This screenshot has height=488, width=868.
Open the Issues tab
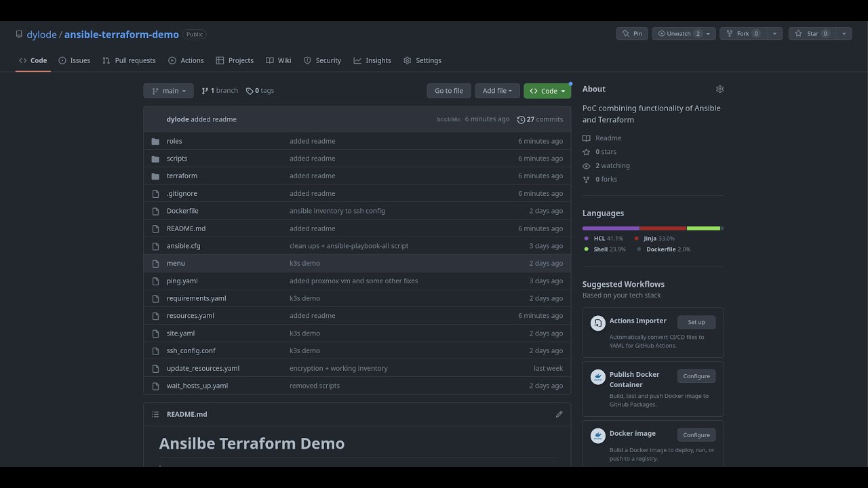point(74,60)
